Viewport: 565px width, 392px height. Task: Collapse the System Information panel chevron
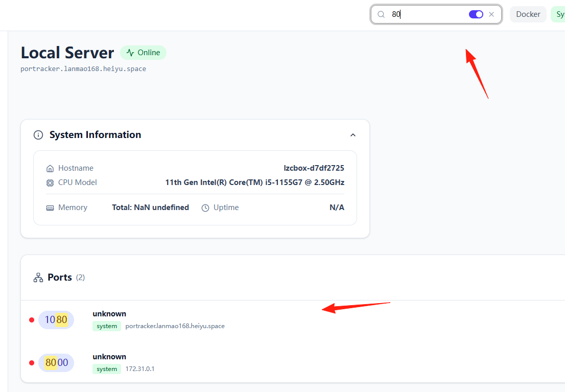coord(353,135)
